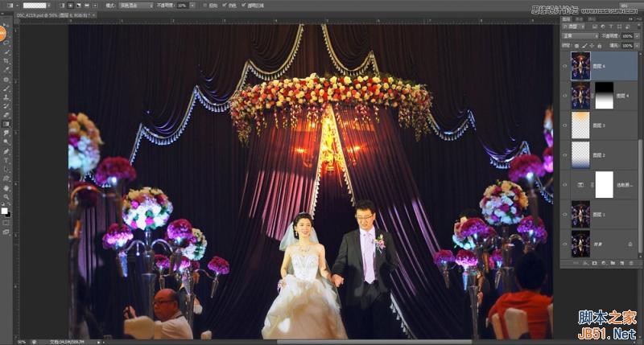Open the layer blend mode dropdown
This screenshot has height=345, width=644.
point(580,36)
